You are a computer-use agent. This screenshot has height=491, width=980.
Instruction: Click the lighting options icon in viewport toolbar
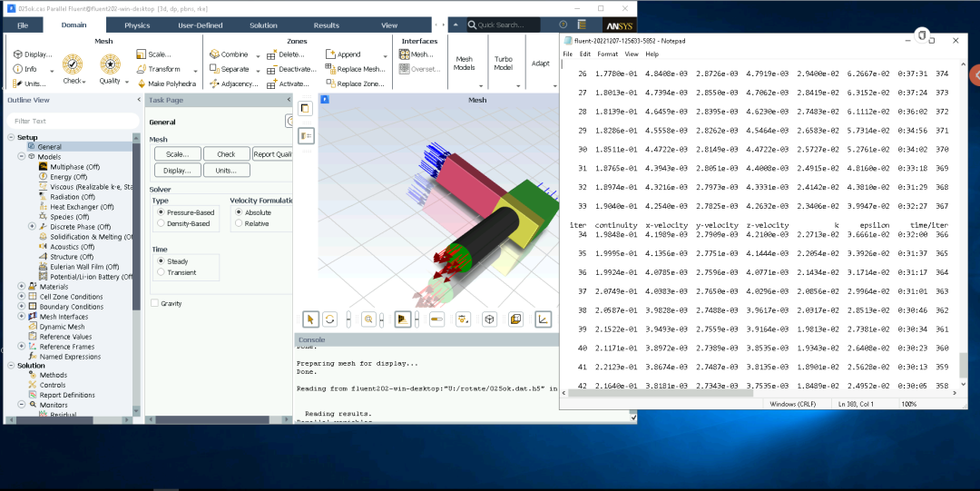coord(463,319)
